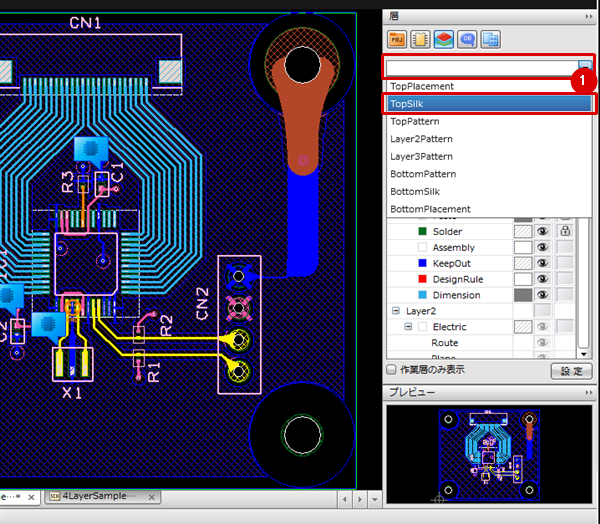Select TopSilk in layer dropdown
This screenshot has width=600, height=524.
(489, 104)
